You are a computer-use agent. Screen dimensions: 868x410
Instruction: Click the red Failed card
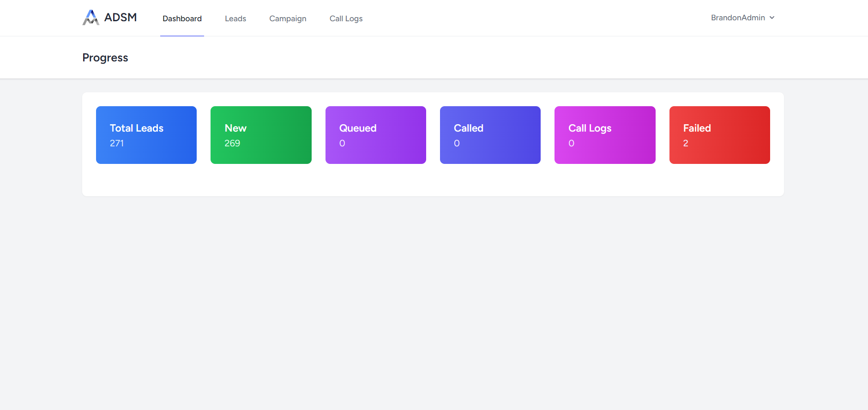720,135
